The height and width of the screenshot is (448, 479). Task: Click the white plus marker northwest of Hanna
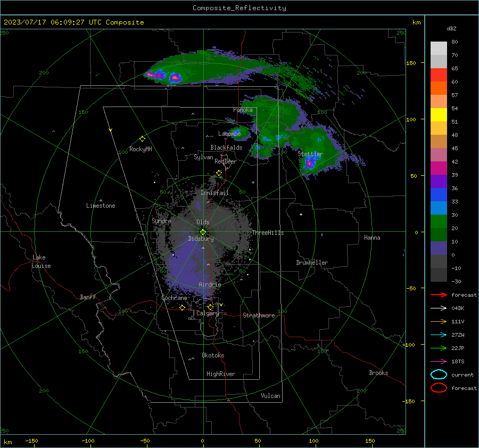[301, 214]
